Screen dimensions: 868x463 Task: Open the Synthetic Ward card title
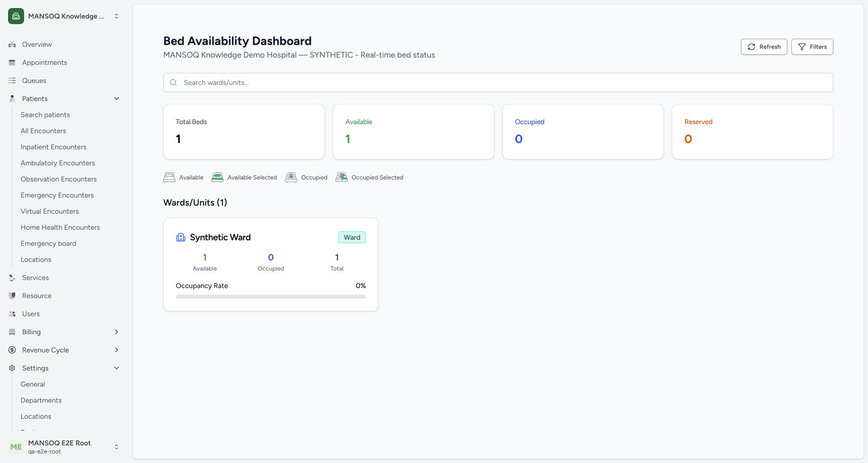pos(220,237)
